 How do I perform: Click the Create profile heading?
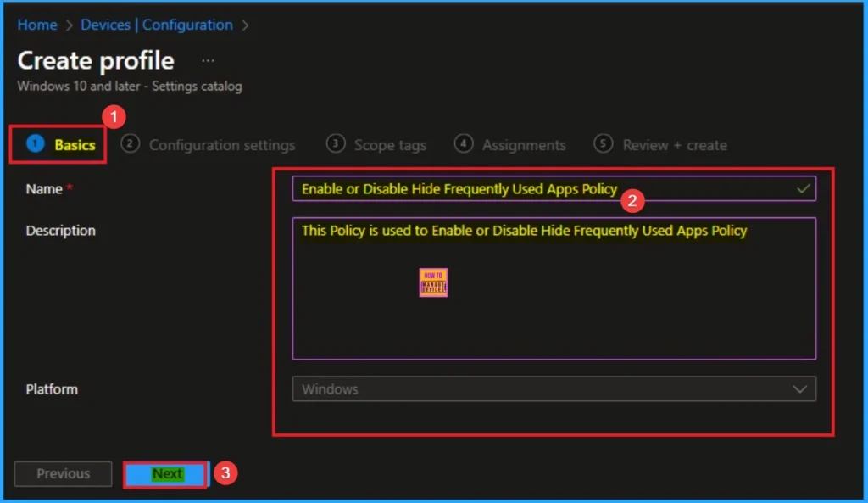click(x=96, y=60)
